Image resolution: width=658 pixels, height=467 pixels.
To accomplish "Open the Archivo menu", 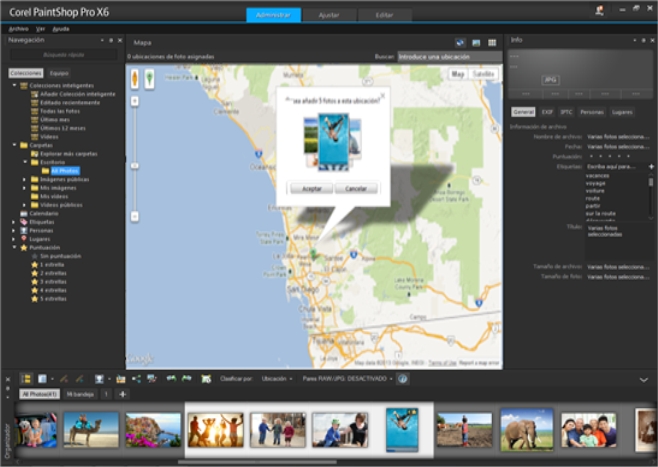I will tap(18, 29).
